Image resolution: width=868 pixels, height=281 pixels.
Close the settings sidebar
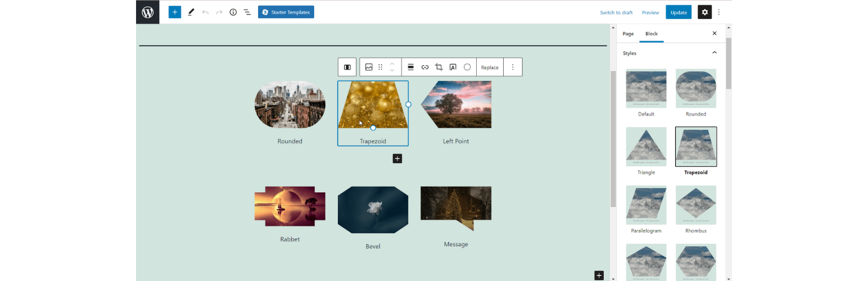(715, 34)
